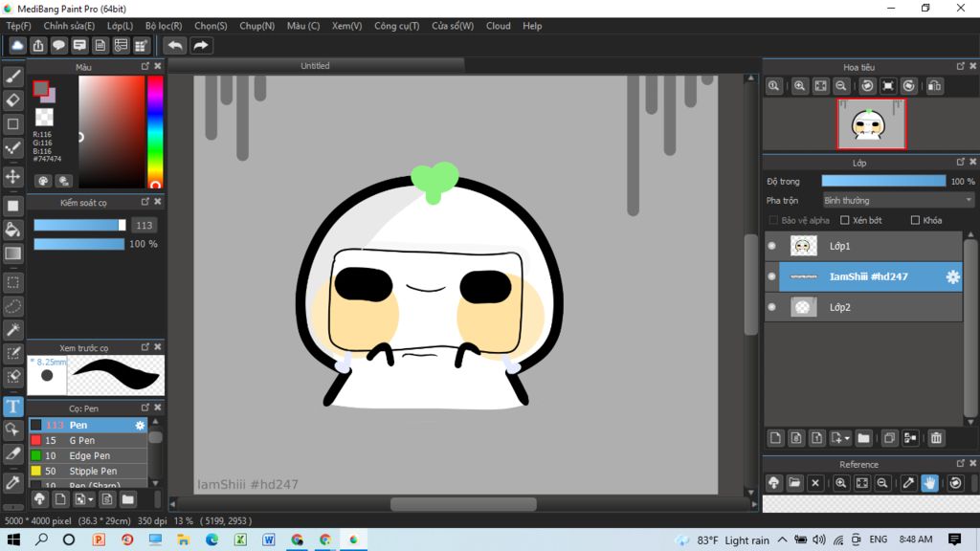The image size is (980, 551).
Task: Select the Magic Wand tool
Action: [x=12, y=330]
